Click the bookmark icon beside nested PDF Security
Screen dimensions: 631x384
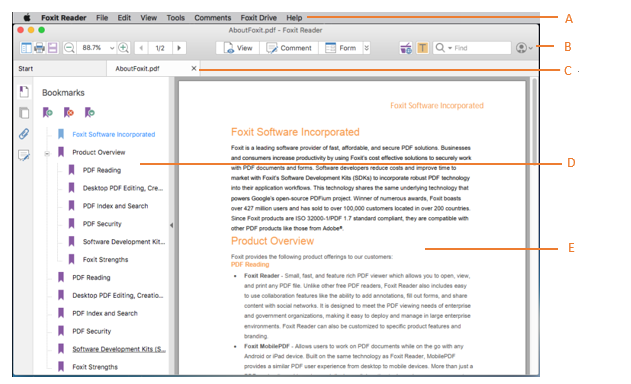[72, 223]
